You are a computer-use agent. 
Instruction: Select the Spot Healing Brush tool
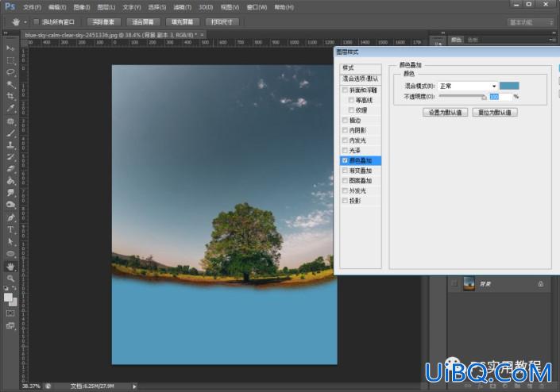coord(10,121)
